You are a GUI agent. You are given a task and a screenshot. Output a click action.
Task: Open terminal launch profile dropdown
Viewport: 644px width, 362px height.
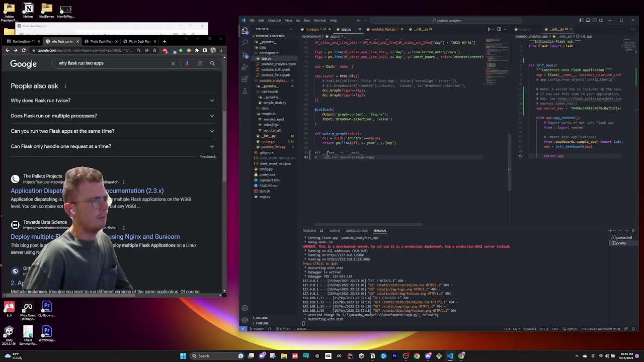tap(615, 231)
